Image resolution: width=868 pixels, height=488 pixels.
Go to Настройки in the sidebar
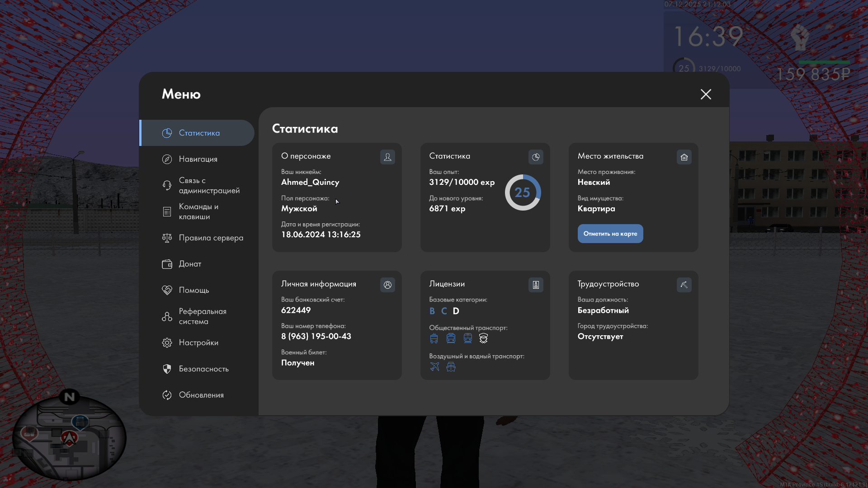[x=198, y=343]
